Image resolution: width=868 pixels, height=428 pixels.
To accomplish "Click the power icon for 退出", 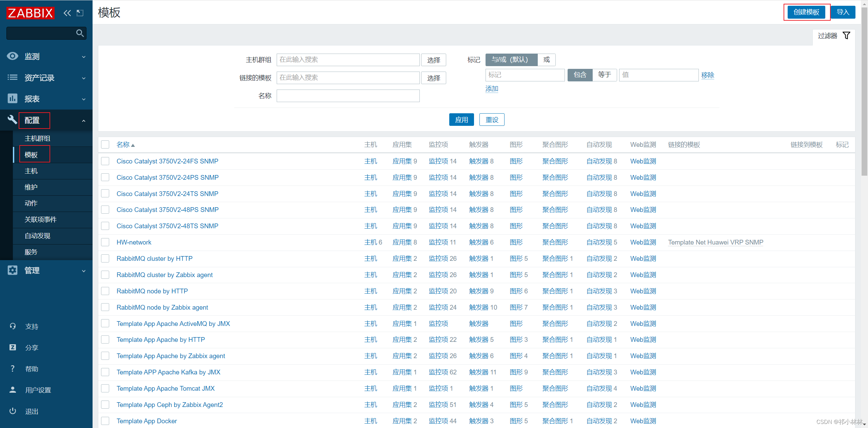I will 13,411.
